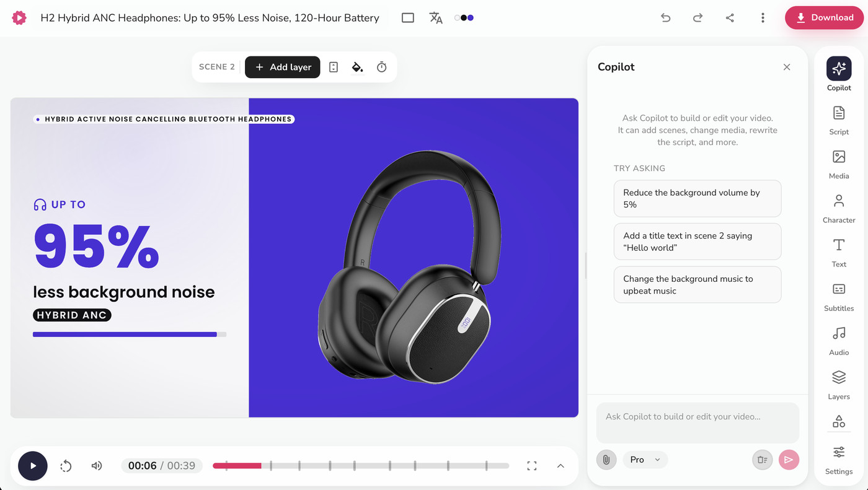Select suggestion "Reduce the background volume by 5%"

pos(697,198)
